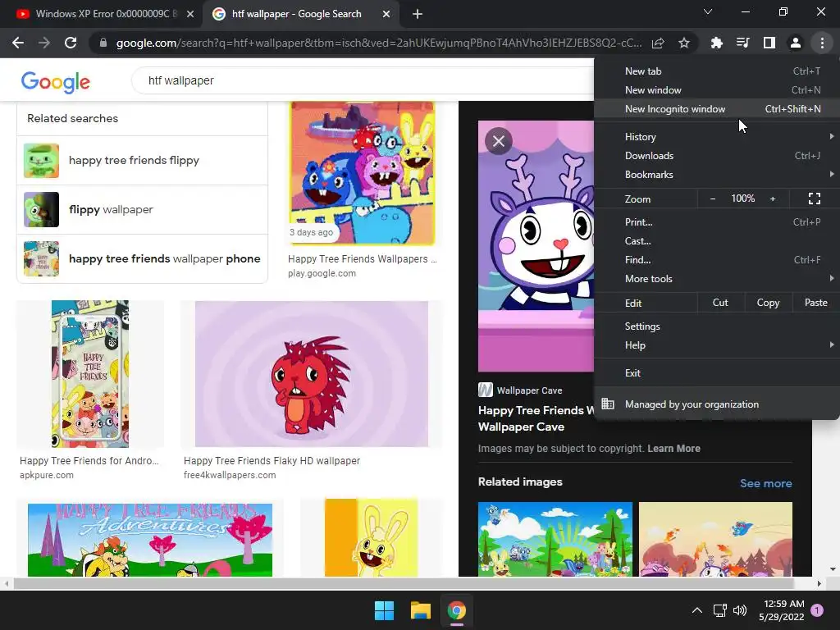The height and width of the screenshot is (630, 840).
Task: Enter fullscreen via the zoom fullscreen icon
Action: [815, 199]
